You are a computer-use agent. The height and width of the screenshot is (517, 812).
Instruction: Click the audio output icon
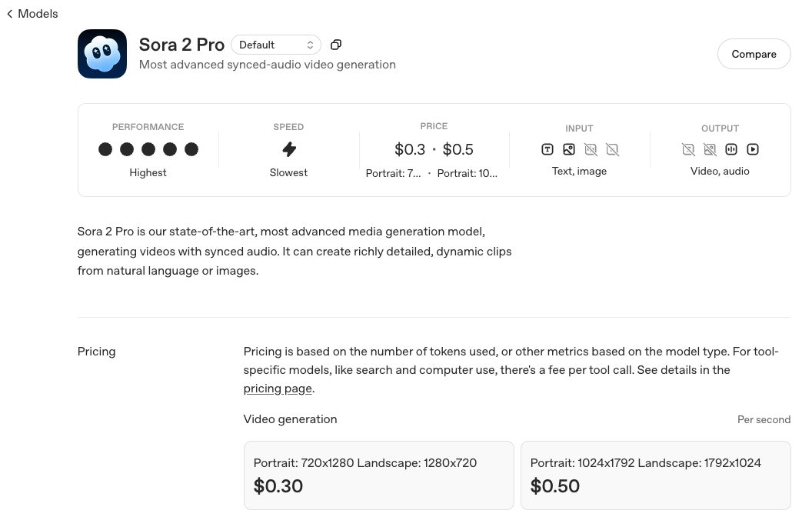click(x=731, y=150)
